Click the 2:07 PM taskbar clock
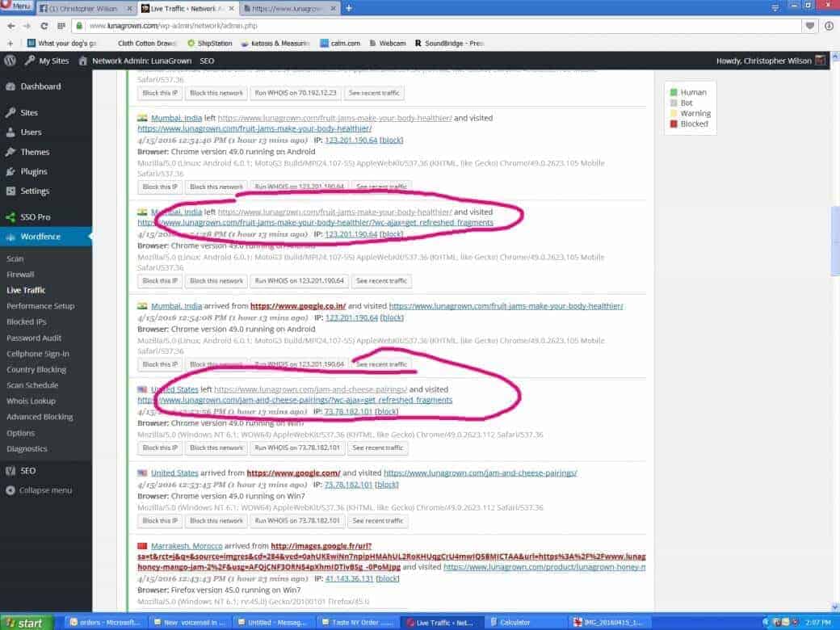This screenshot has width=840, height=630. (818, 623)
